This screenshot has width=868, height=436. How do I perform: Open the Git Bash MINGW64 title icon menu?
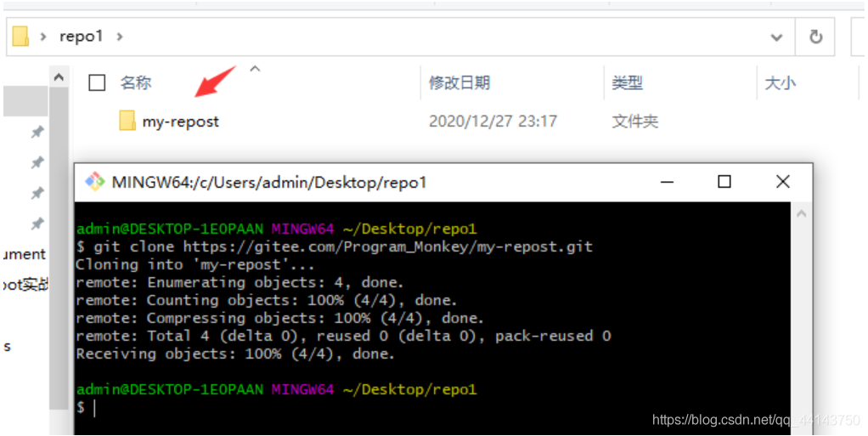click(x=94, y=182)
